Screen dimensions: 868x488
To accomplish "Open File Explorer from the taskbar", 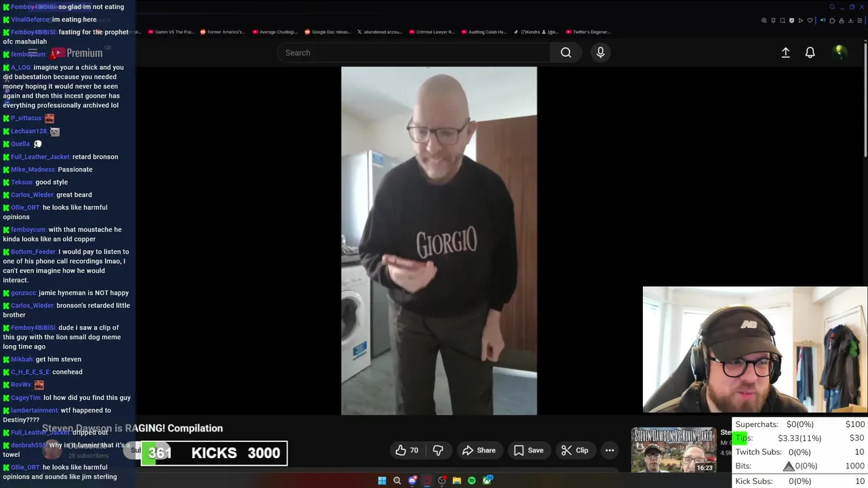I will click(x=457, y=481).
